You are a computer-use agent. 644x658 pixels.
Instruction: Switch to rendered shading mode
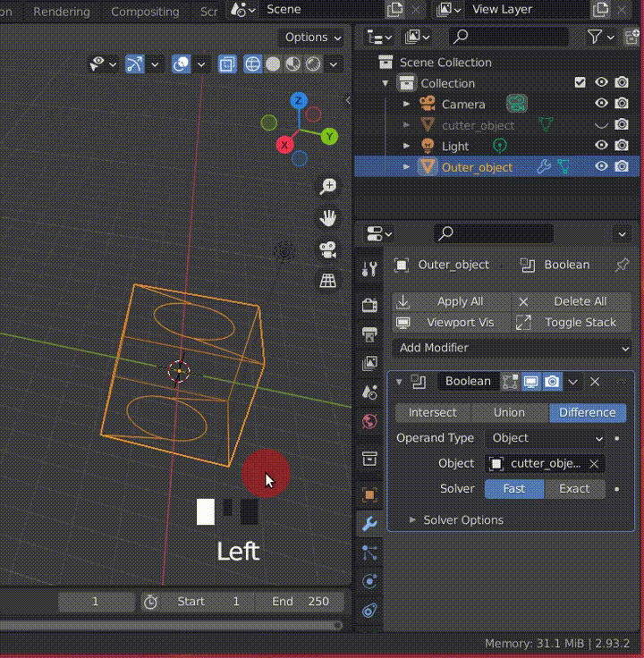[313, 64]
